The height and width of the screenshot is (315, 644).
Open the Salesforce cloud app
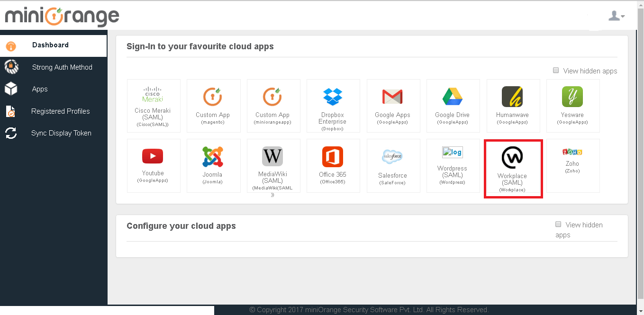[393, 165]
